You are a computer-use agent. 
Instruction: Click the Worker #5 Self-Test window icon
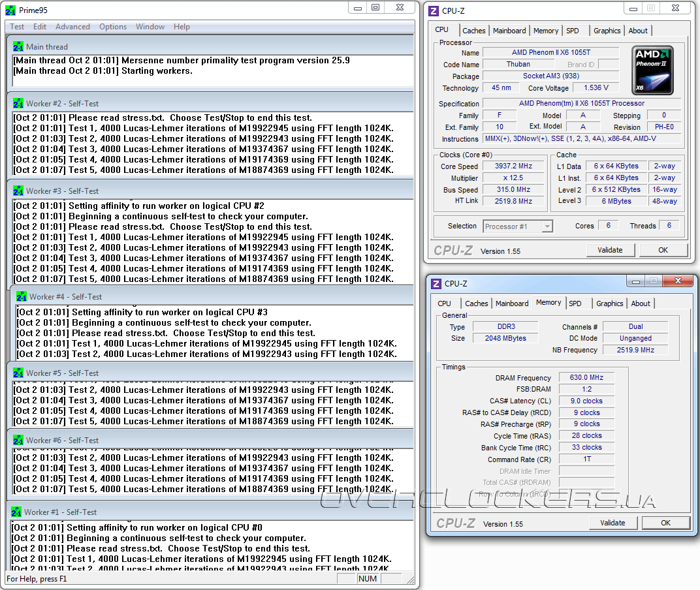tap(18, 373)
